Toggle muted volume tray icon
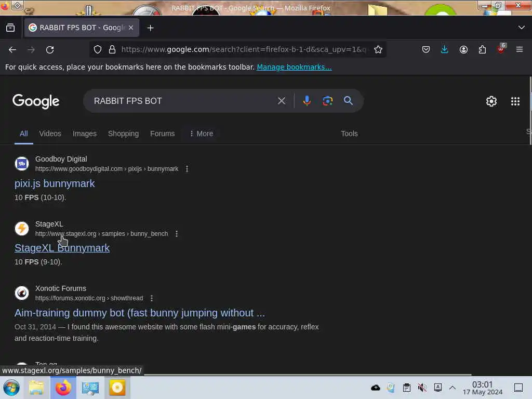This screenshot has width=532, height=399. click(x=422, y=388)
